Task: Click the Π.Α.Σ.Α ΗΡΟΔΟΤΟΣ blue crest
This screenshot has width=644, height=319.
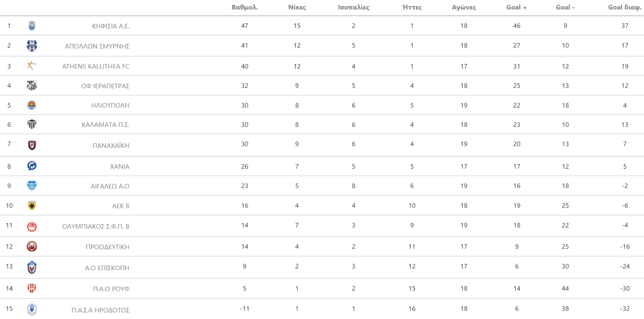Action: 32,309
